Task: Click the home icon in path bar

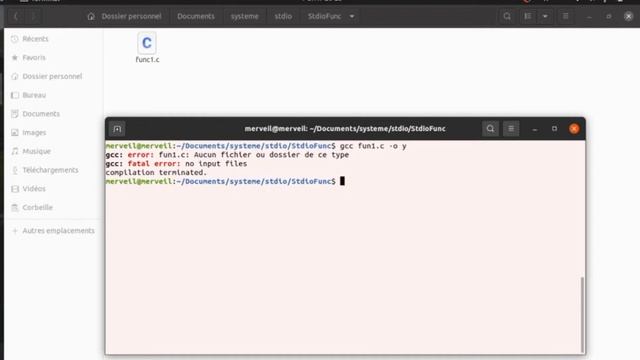Action: tap(91, 16)
